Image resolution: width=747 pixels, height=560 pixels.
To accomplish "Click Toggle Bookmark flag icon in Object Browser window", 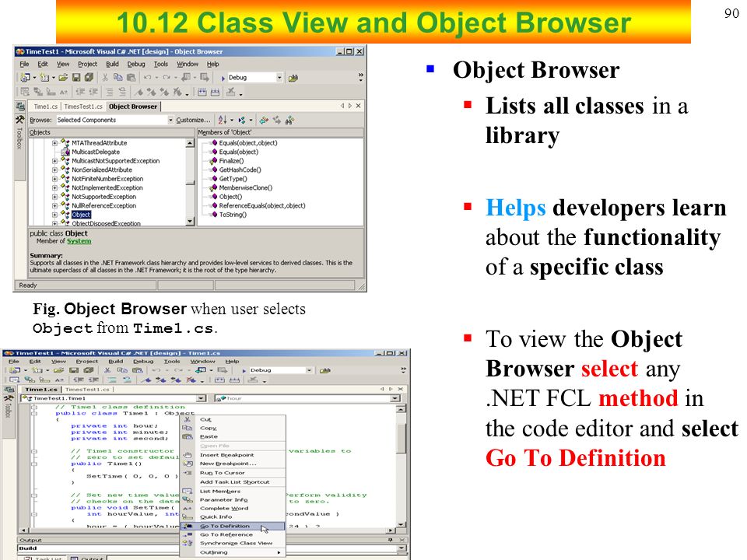I will (x=139, y=92).
